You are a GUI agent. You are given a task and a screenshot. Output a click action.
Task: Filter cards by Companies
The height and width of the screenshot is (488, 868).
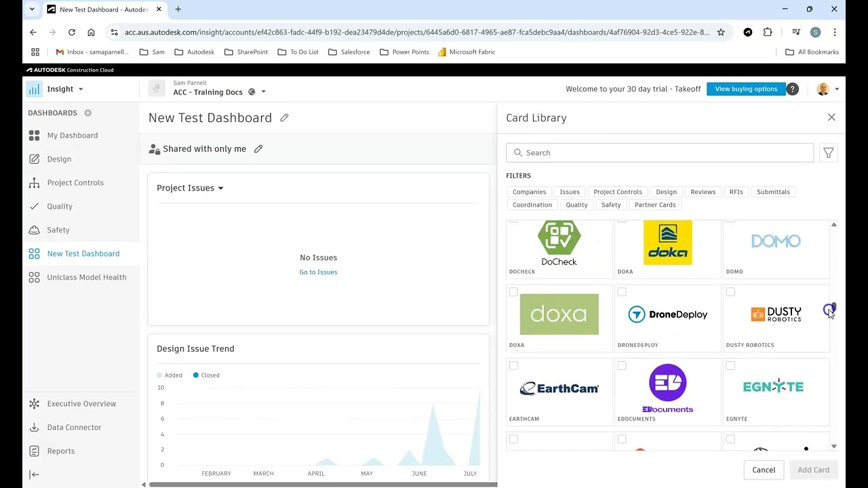[529, 192]
